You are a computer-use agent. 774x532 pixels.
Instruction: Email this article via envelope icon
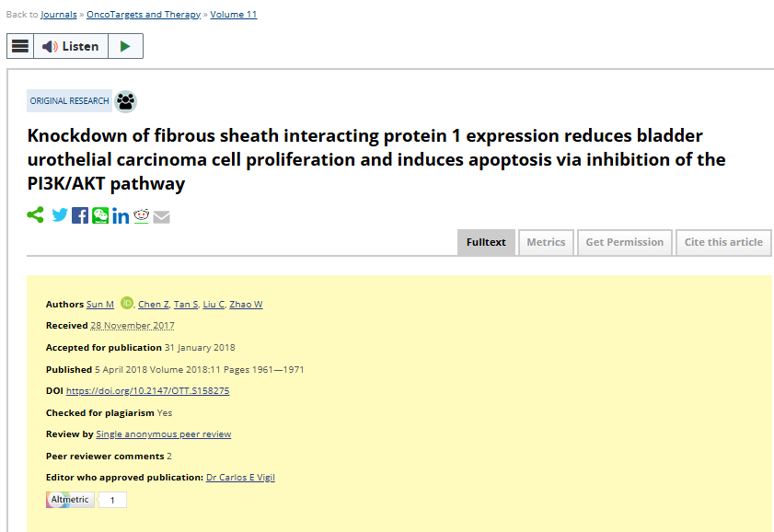click(x=161, y=217)
